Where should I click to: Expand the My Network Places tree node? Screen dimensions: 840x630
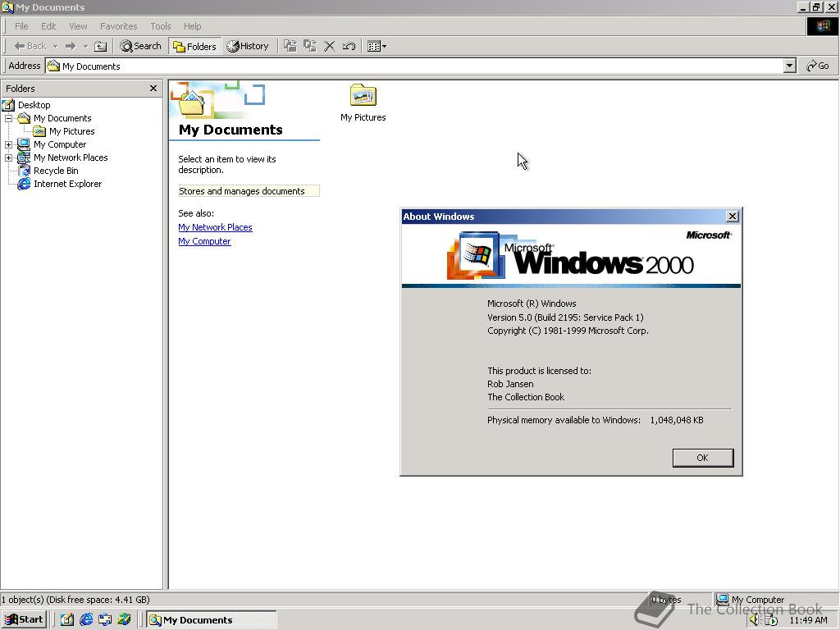tap(8, 158)
